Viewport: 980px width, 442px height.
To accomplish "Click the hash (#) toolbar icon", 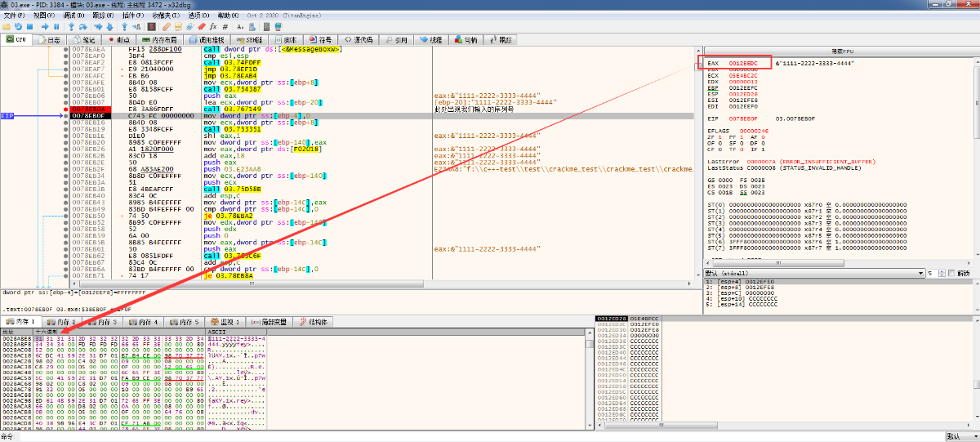I will pos(225,27).
